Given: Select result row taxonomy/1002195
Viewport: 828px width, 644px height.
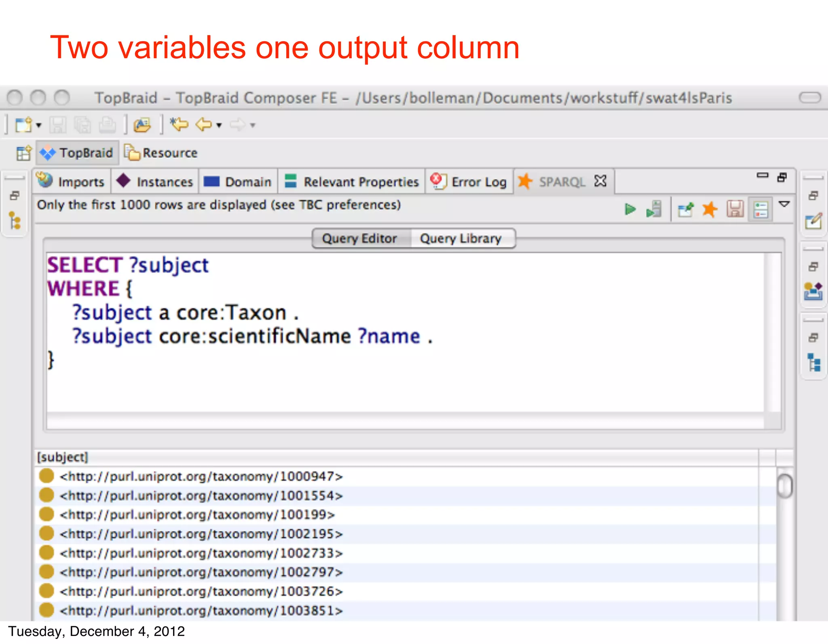Looking at the screenshot, I should 406,534.
